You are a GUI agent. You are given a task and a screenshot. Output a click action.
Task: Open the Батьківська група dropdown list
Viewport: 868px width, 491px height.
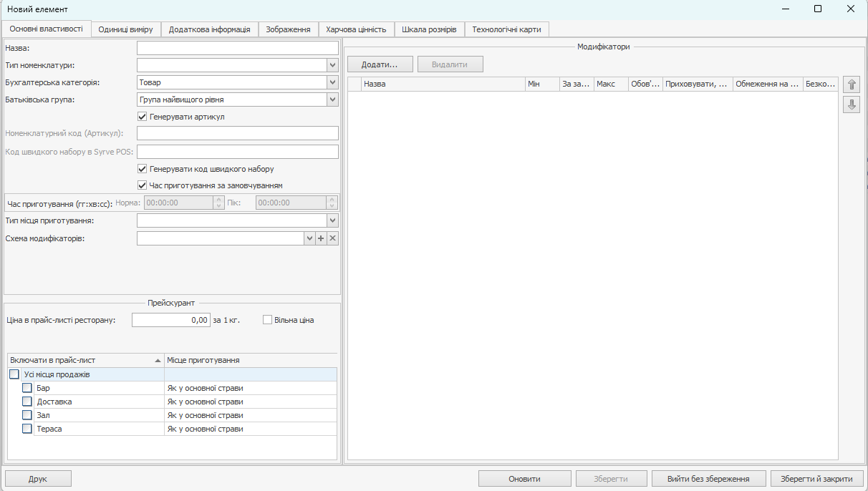tap(332, 99)
